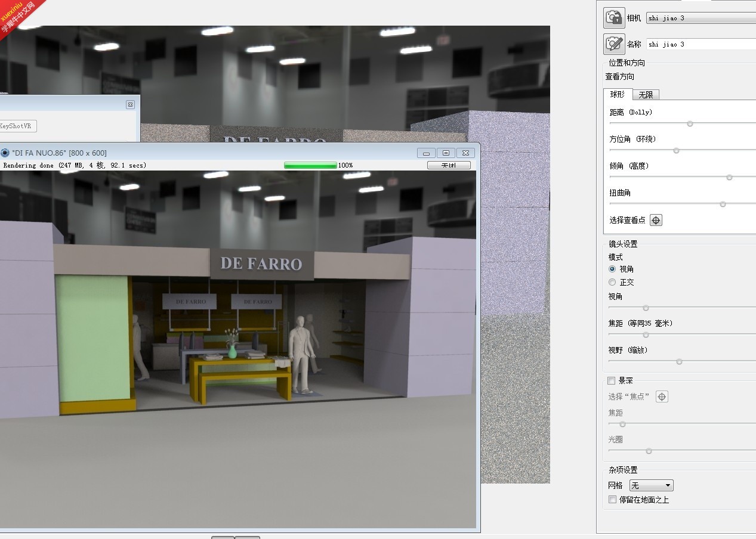Screen dimensions: 756x539
Task: Enable the 停留在地面之上 checkbox
Action: 612,500
